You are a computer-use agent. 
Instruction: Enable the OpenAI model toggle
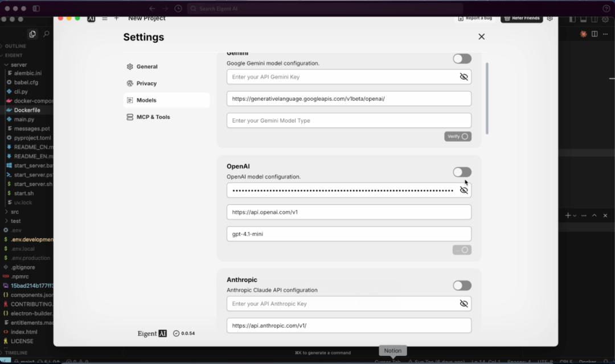click(462, 172)
